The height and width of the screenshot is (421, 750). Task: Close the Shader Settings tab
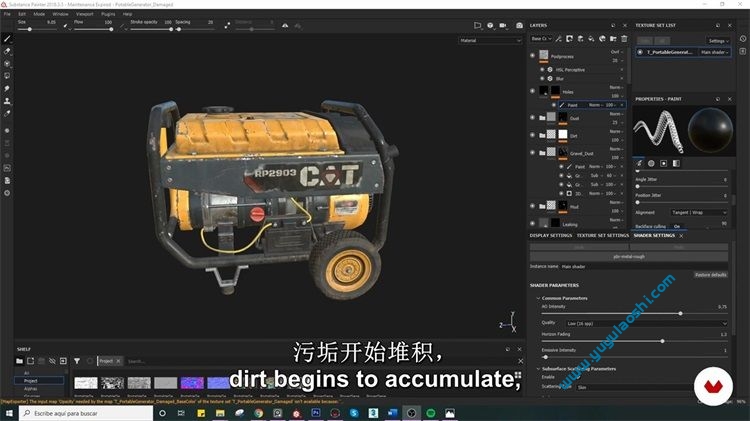click(681, 236)
